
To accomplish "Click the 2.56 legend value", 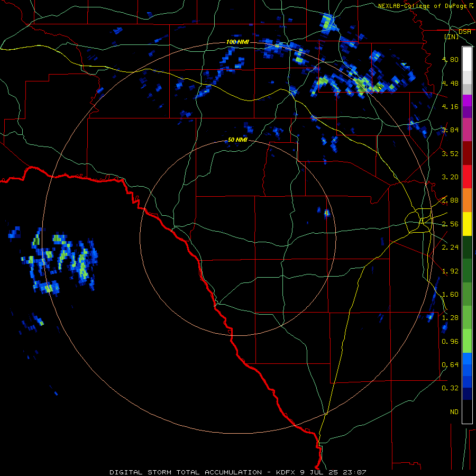I will pyautogui.click(x=450, y=224).
